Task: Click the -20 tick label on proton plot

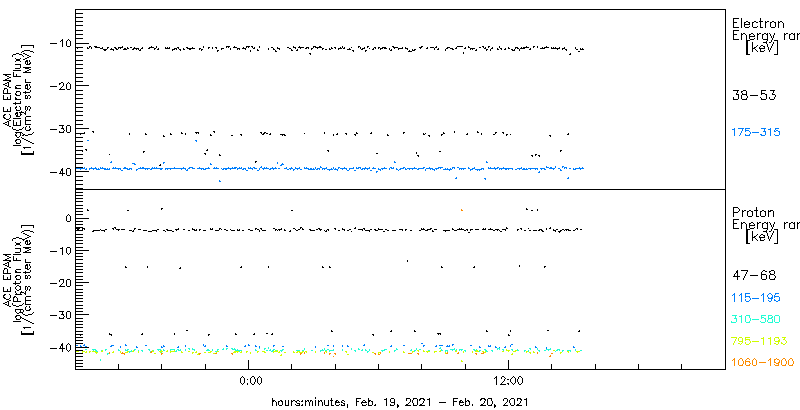Action: pyautogui.click(x=61, y=283)
